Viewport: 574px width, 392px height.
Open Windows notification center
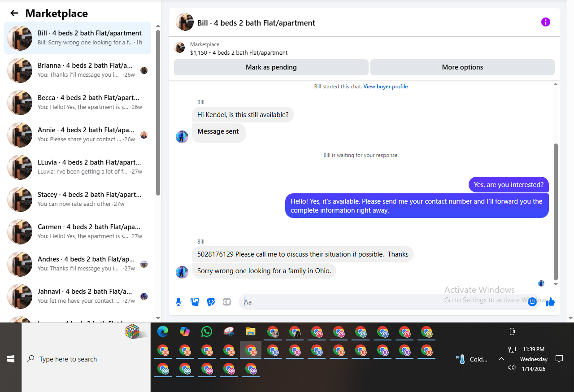pos(559,359)
